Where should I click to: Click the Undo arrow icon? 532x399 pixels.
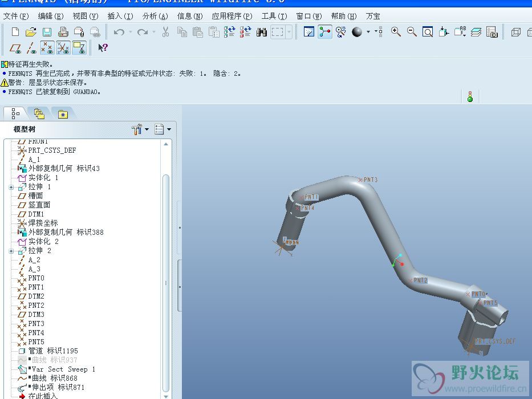[119, 32]
